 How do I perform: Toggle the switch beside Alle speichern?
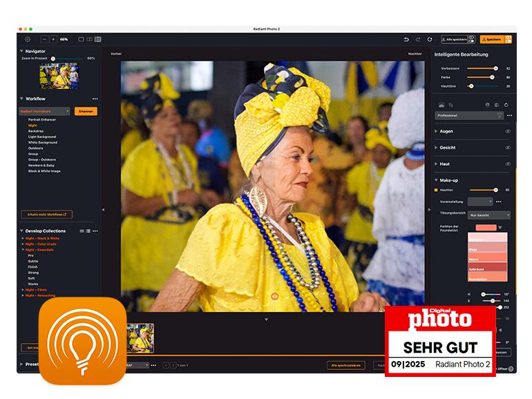[x=471, y=39]
